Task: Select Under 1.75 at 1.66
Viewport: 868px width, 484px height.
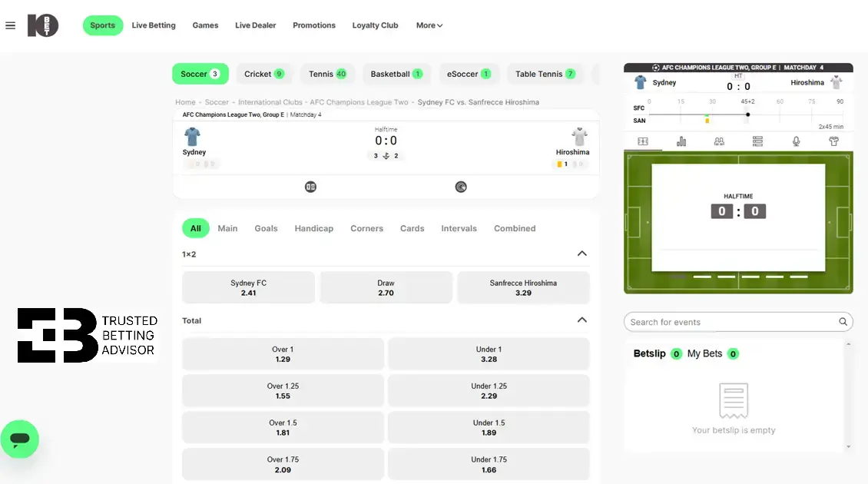Action: [x=489, y=464]
